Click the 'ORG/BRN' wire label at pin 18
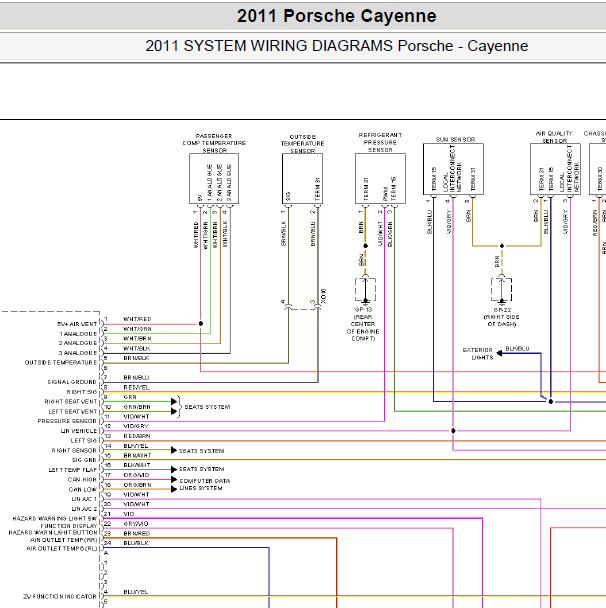The height and width of the screenshot is (608, 606). tap(137, 485)
